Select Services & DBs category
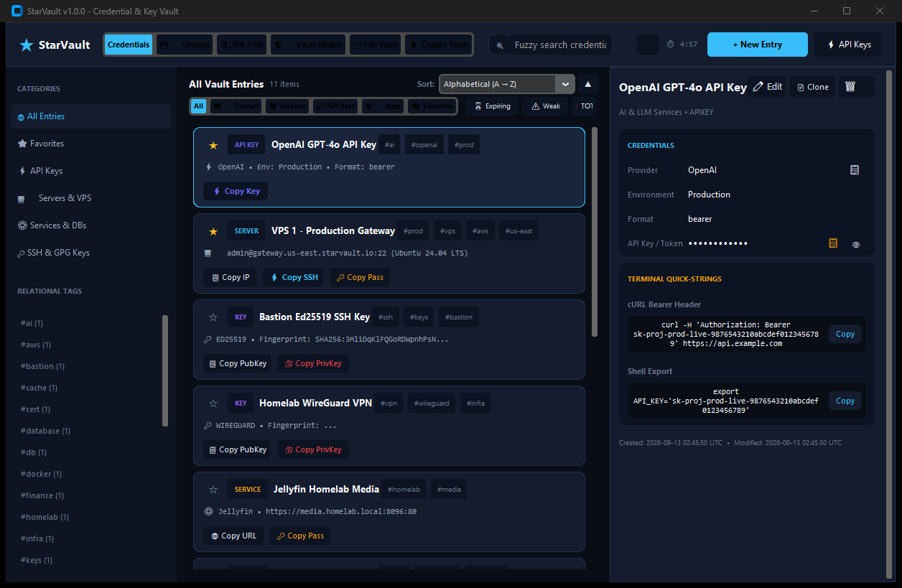 [91, 225]
